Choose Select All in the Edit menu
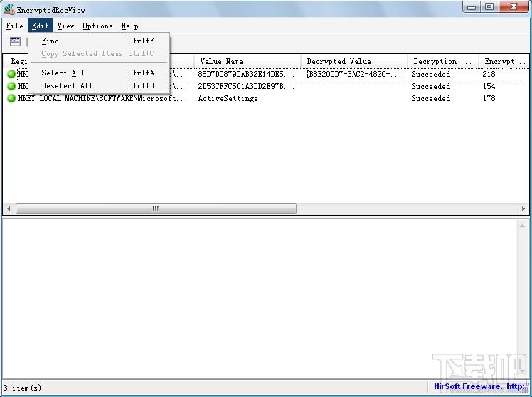 (x=98, y=73)
